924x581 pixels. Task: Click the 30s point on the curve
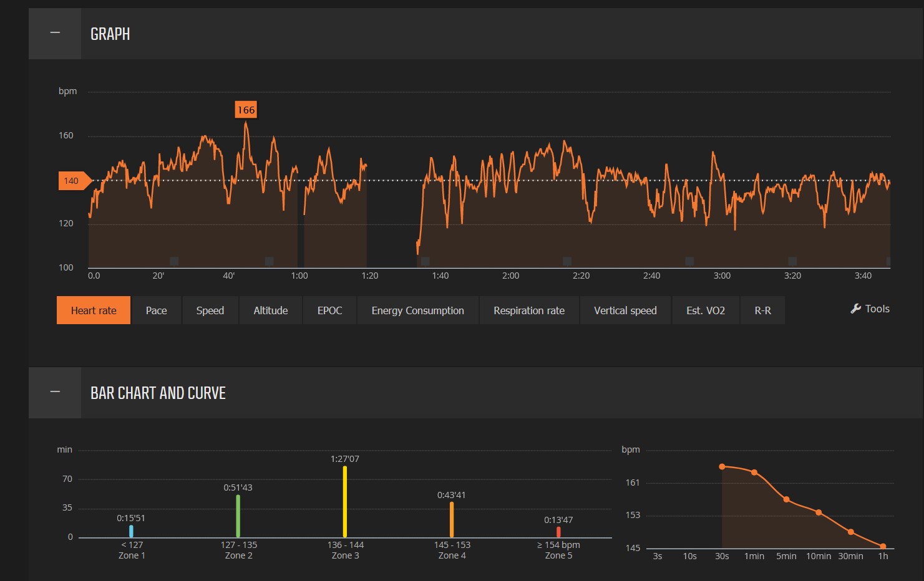click(722, 466)
